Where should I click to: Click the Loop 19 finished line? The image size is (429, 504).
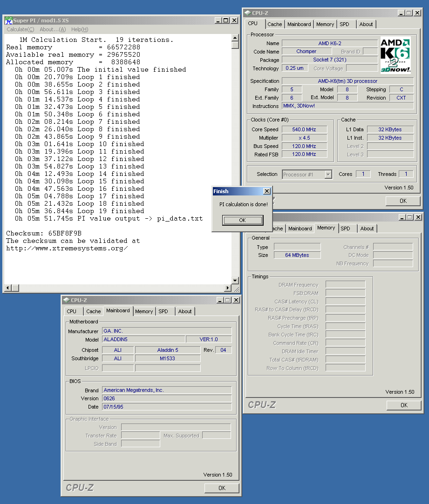(x=80, y=211)
